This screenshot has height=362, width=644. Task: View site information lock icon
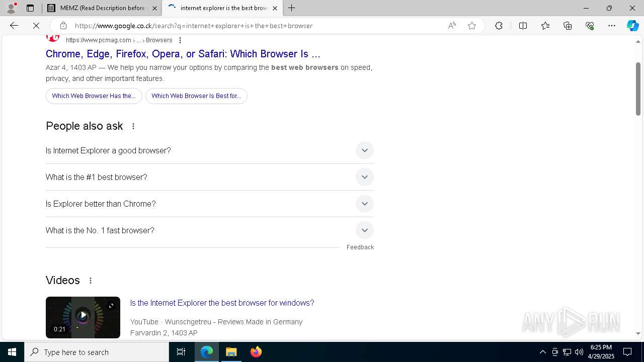coord(63,26)
